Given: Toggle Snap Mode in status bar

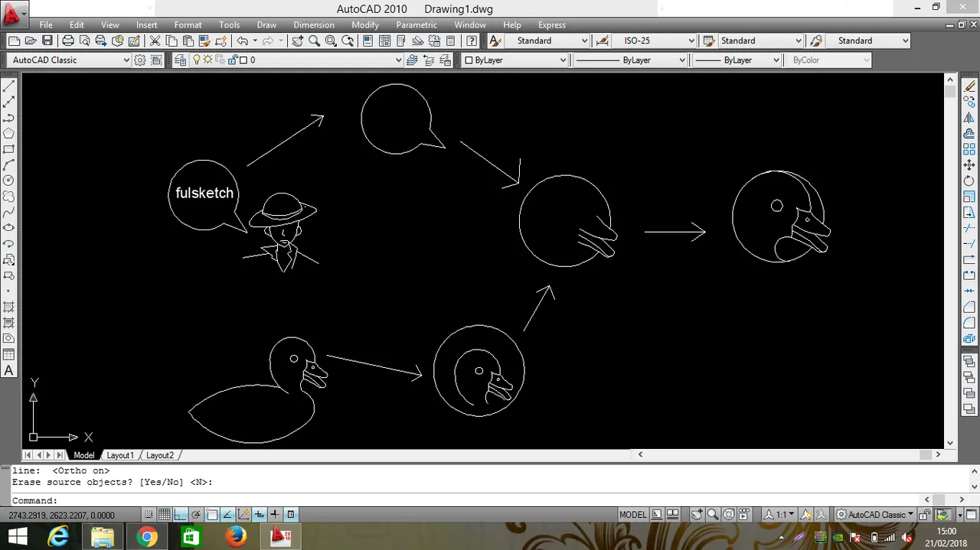Looking at the screenshot, I should (149, 515).
